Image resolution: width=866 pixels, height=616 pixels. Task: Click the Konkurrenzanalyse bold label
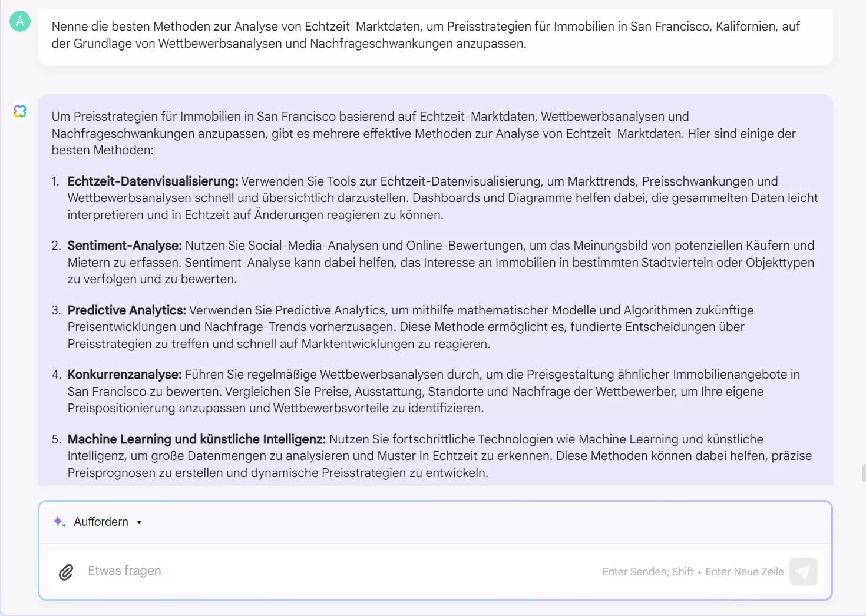124,374
